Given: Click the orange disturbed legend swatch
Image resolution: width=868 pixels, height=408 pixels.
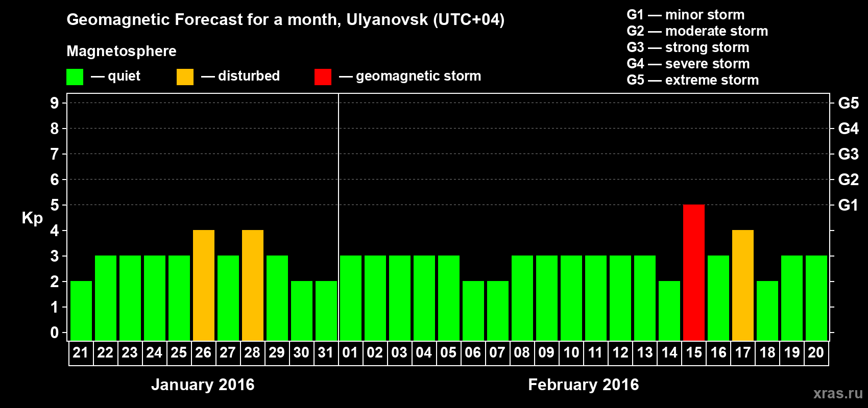Looking at the screenshot, I should [185, 77].
